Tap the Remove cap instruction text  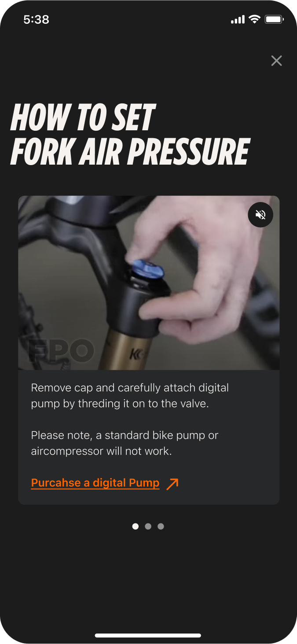pyautogui.click(x=130, y=396)
